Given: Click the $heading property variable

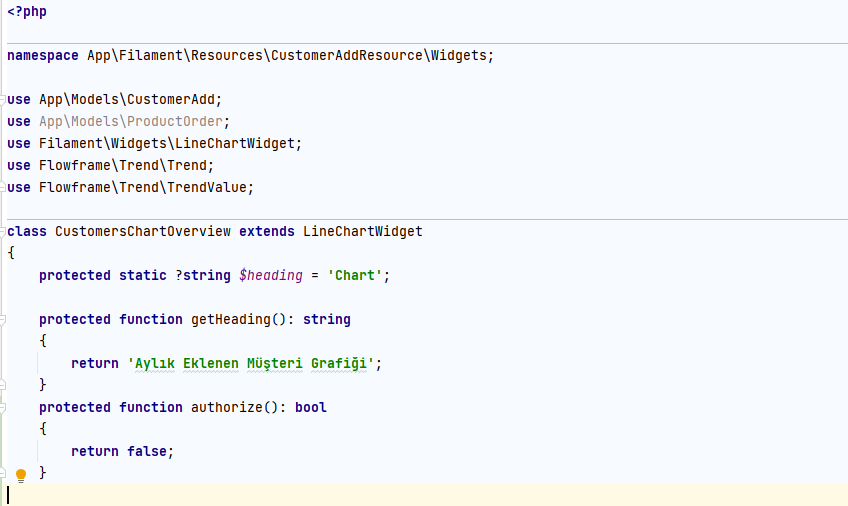Looking at the screenshot, I should 270,275.
